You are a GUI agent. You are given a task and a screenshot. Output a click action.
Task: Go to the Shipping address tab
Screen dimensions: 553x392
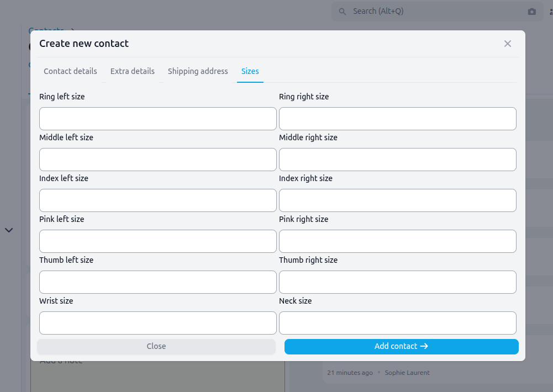198,71
